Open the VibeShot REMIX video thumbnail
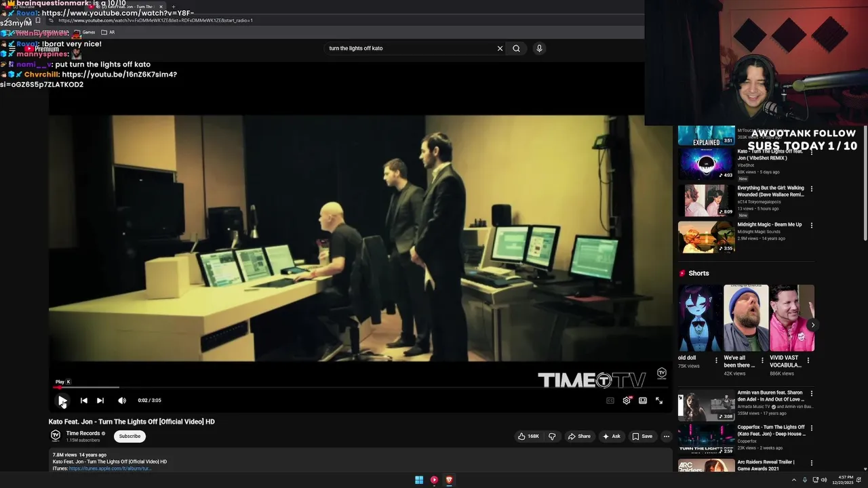Screen dimensions: 868x488 click(706, 164)
